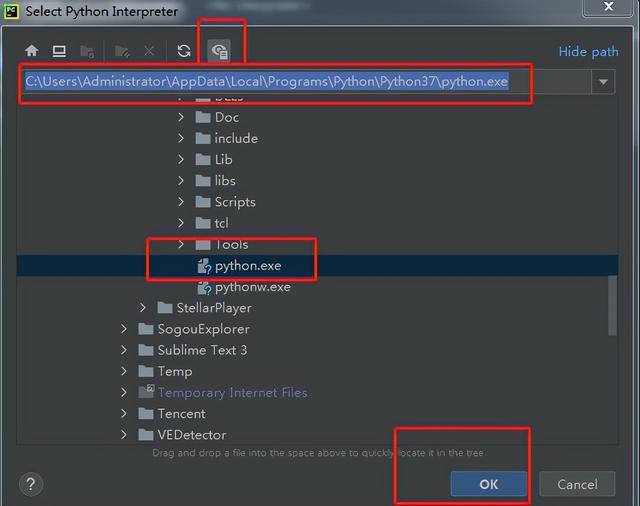Select the Lib folder name

tap(224, 160)
